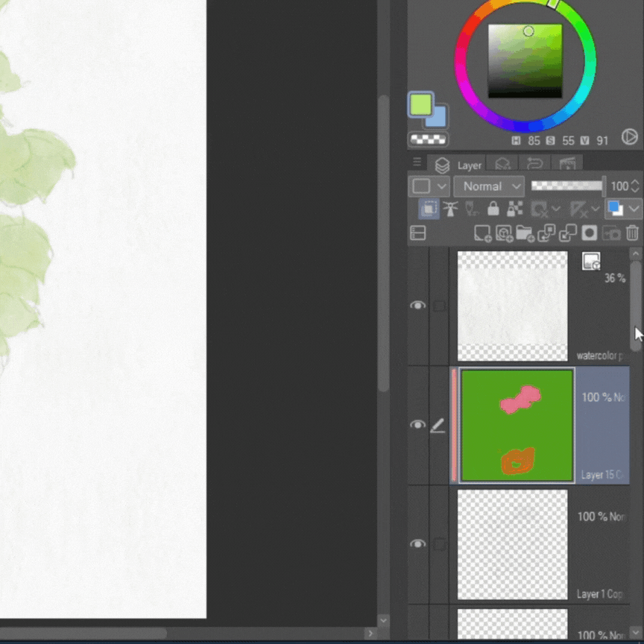Click the Layer 15 Copy name label
The width and height of the screenshot is (644, 644).
coord(602,475)
